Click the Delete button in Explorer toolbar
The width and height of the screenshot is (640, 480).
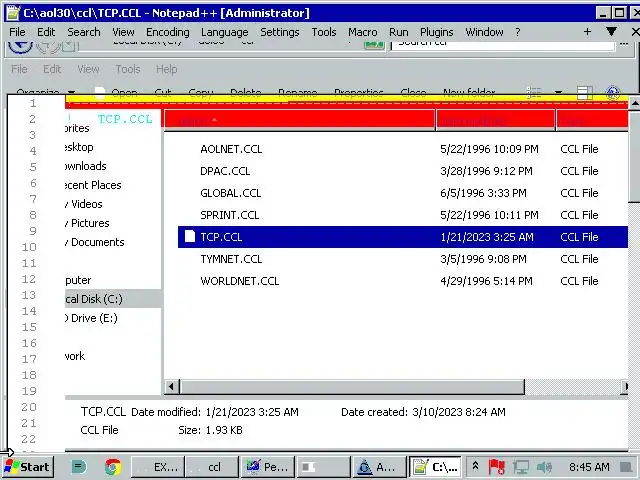[x=245, y=92]
